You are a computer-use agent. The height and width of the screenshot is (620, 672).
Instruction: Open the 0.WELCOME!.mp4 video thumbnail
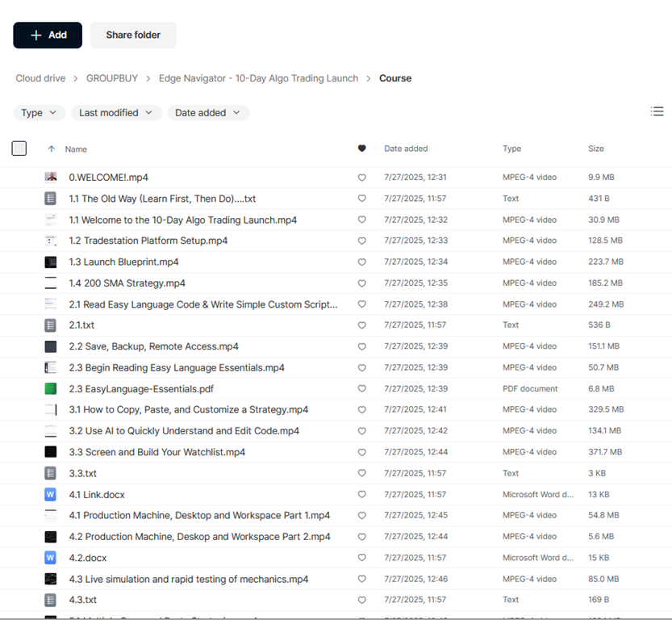click(x=51, y=177)
